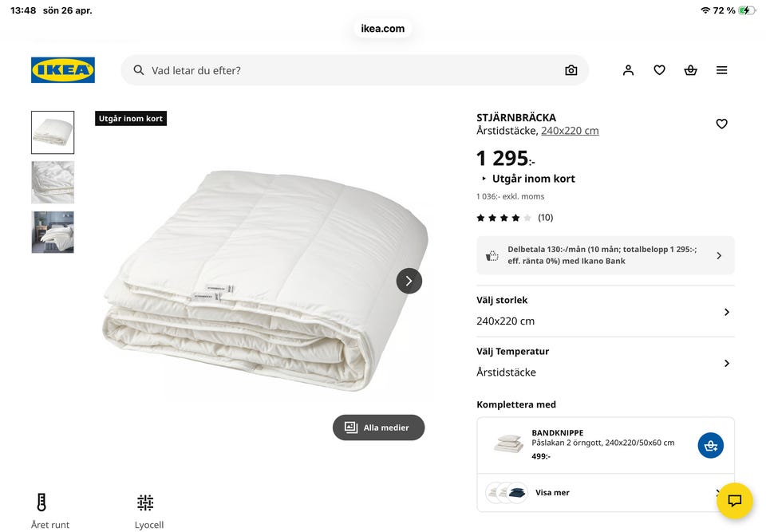Click the 240x220 cm size link
The height and width of the screenshot is (532, 766).
[570, 131]
